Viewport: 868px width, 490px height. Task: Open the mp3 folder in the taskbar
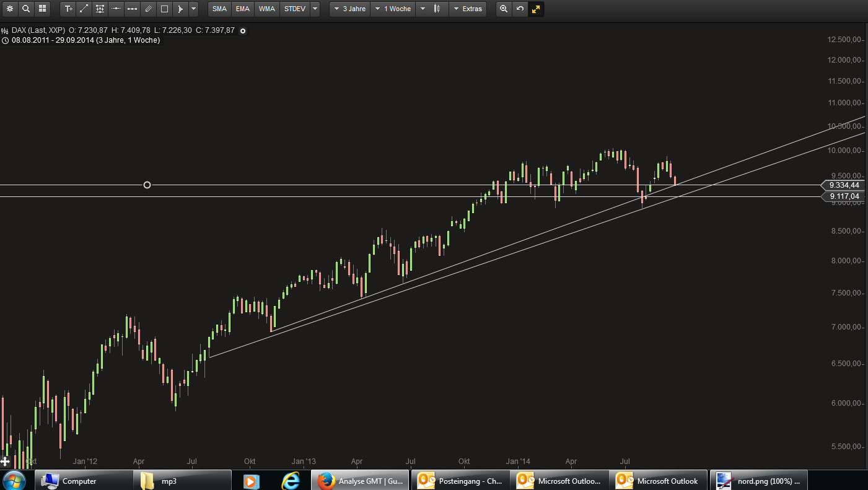click(182, 480)
